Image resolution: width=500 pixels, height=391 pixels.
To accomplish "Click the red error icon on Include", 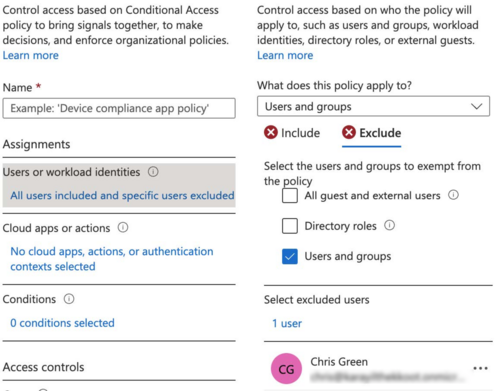I will coord(271,132).
